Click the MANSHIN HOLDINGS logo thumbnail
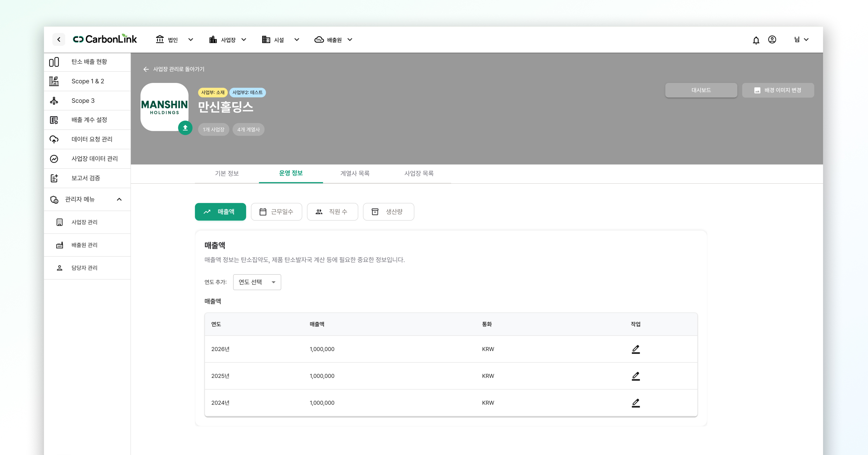The height and width of the screenshot is (455, 868). tap(164, 107)
